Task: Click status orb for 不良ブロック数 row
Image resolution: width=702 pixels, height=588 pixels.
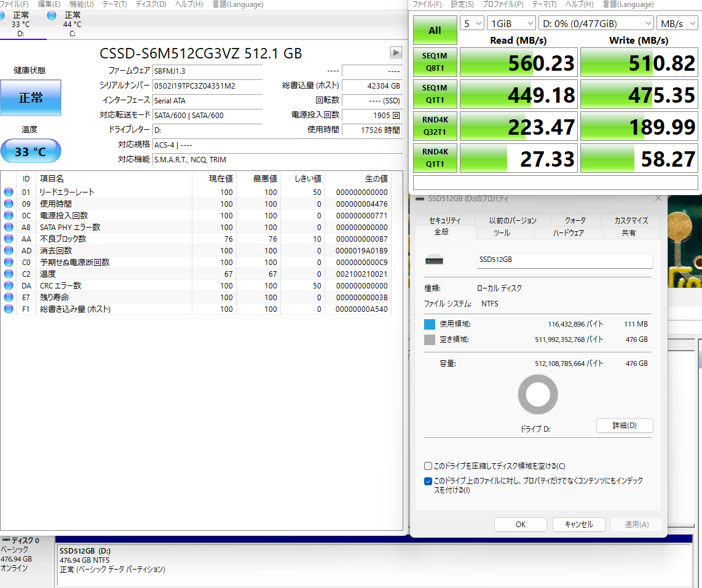Action: tap(9, 239)
